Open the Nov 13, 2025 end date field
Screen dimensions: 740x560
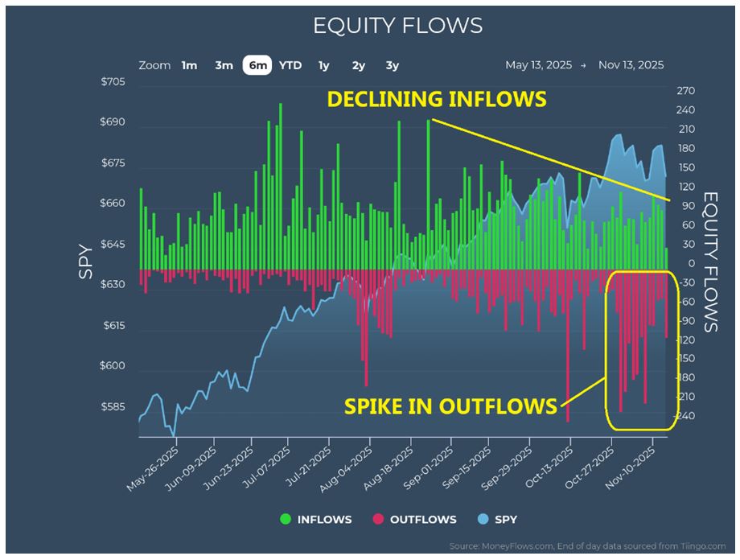[633, 64]
